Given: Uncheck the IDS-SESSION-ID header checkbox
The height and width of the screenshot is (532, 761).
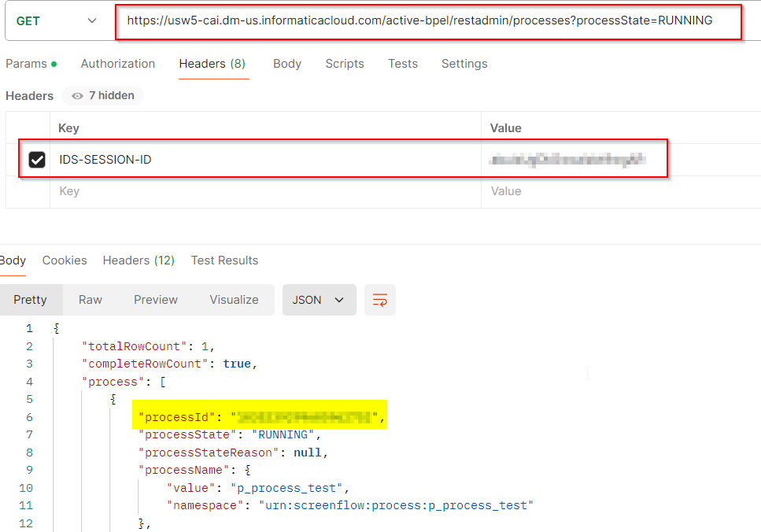Looking at the screenshot, I should point(37,160).
